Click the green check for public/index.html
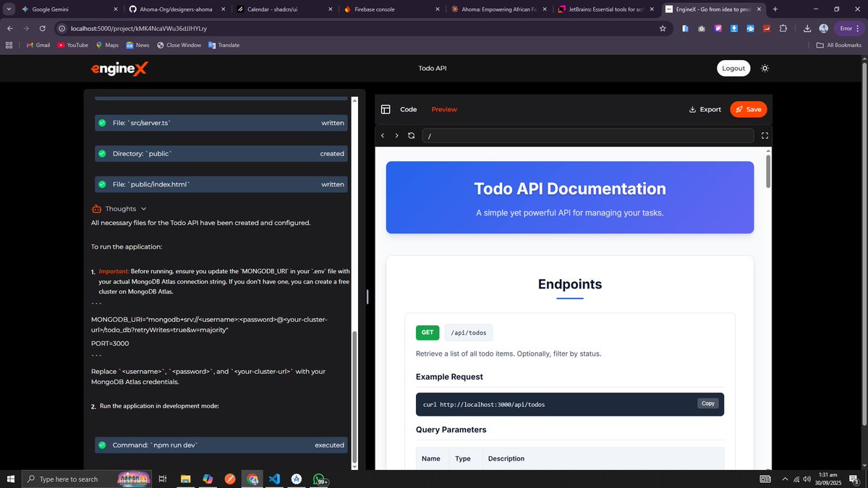The height and width of the screenshot is (488, 868). [x=102, y=184]
